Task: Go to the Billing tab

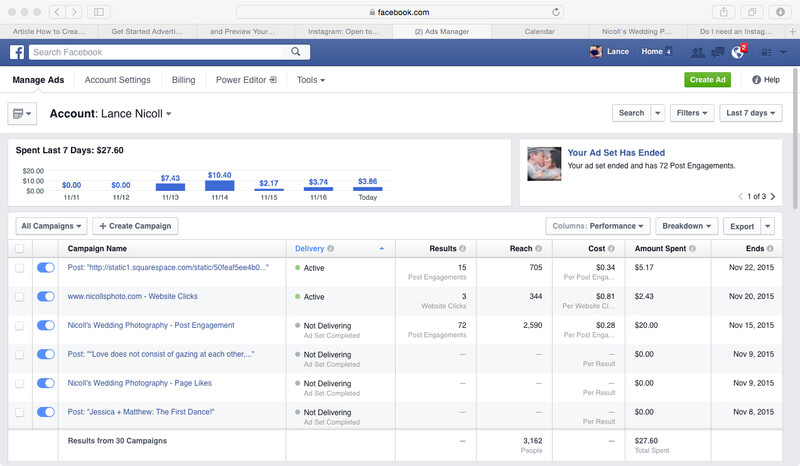Action: (x=183, y=80)
